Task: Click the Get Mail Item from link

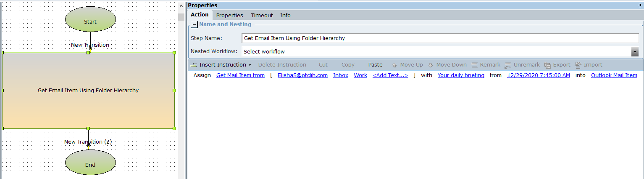Action: pyautogui.click(x=240, y=75)
